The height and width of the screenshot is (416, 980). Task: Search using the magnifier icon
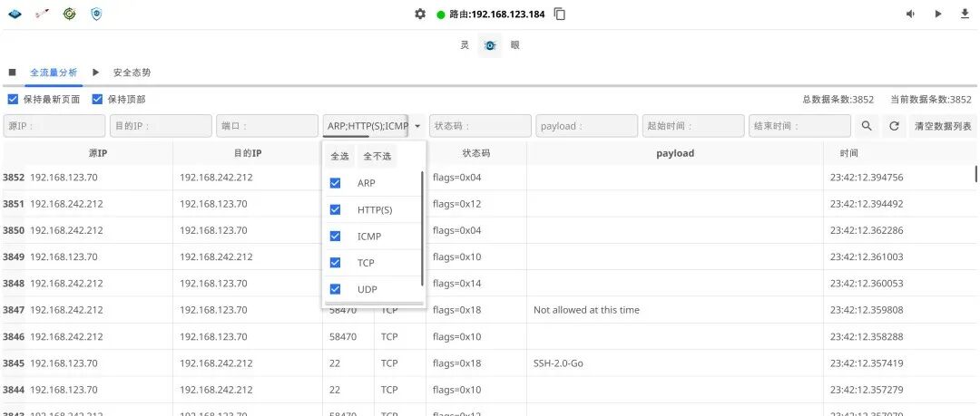click(x=867, y=126)
